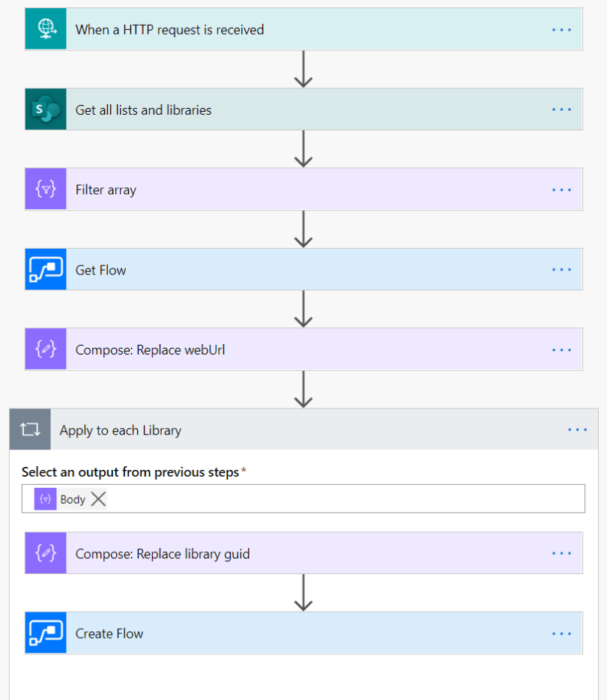Click the Create Flow connector icon
Image resolution: width=607 pixels, height=700 pixels.
[x=46, y=633]
